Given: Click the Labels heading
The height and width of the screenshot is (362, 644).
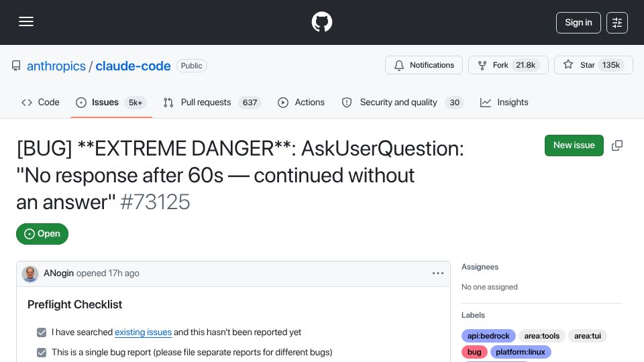Looking at the screenshot, I should click(x=473, y=315).
